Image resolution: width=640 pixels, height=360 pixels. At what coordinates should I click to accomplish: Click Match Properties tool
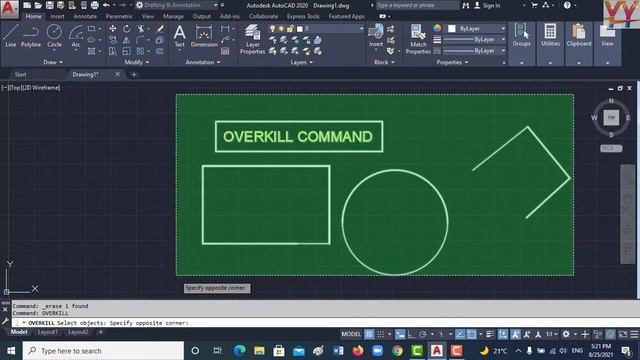pyautogui.click(x=418, y=39)
